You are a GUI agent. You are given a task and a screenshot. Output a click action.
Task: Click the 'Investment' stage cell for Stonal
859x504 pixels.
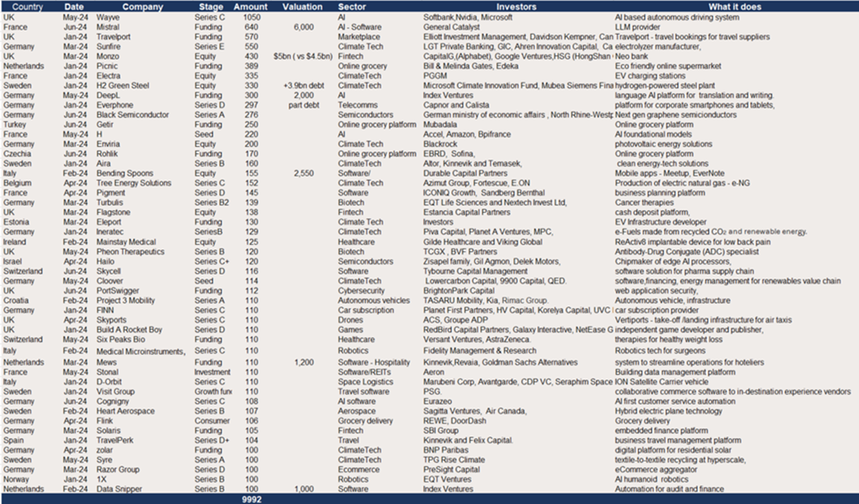tap(212, 372)
